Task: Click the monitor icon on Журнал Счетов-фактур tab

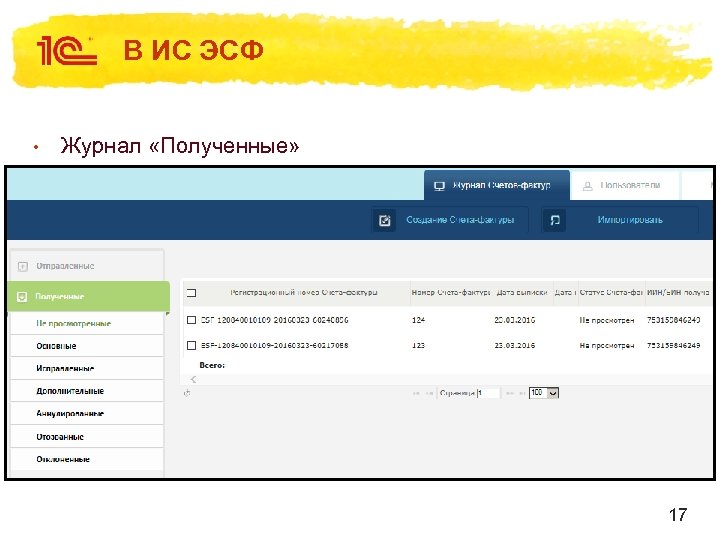Action: [x=439, y=186]
